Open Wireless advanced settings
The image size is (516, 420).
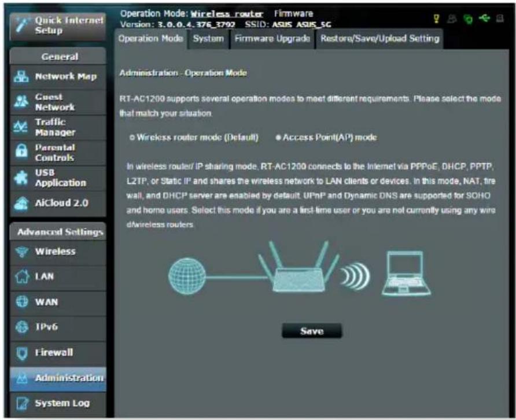click(x=58, y=252)
